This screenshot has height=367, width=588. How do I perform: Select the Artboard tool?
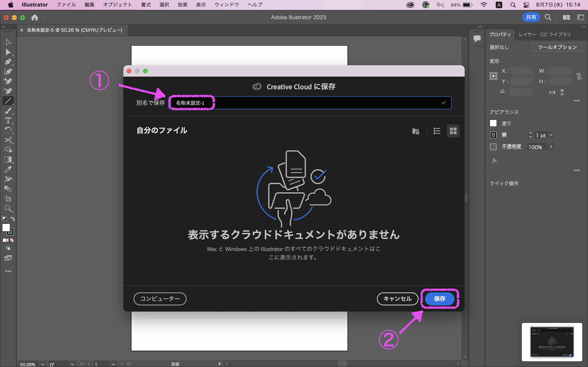coord(8,199)
